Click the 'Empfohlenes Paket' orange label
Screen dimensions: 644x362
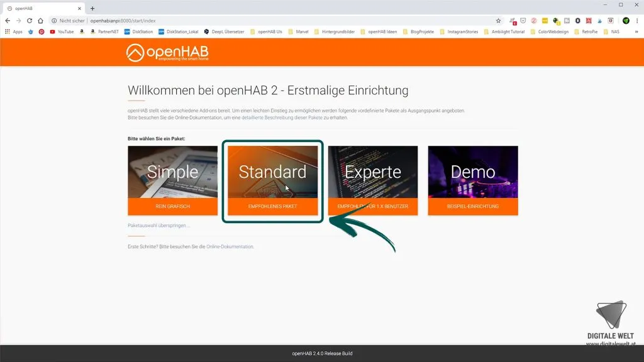(273, 206)
